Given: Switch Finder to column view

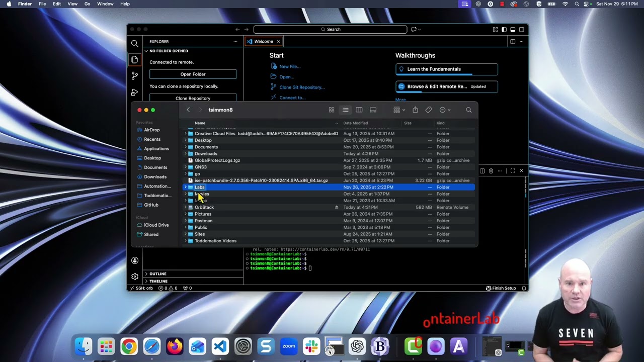Looking at the screenshot, I should (x=359, y=110).
